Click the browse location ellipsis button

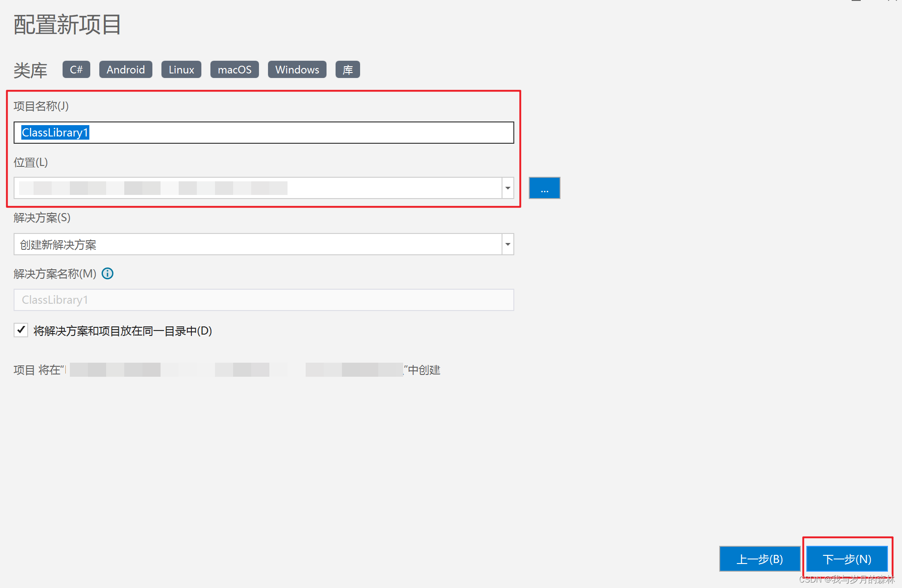pos(544,188)
